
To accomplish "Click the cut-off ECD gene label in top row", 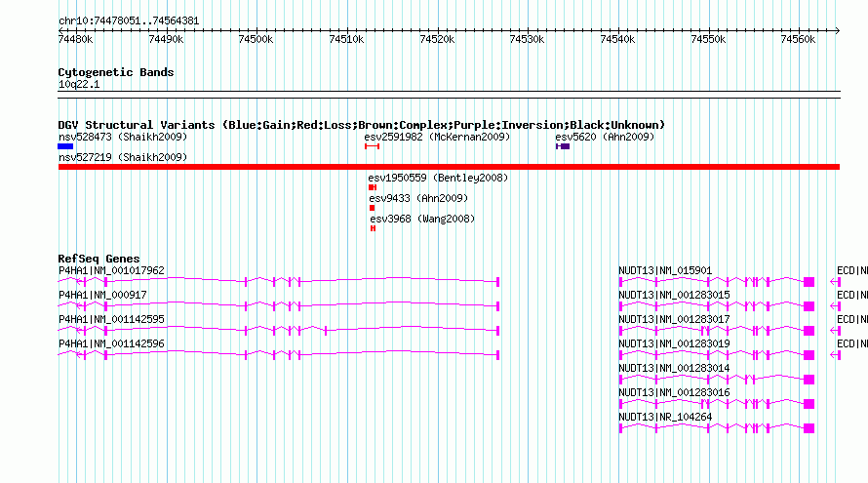I will coord(852,271).
